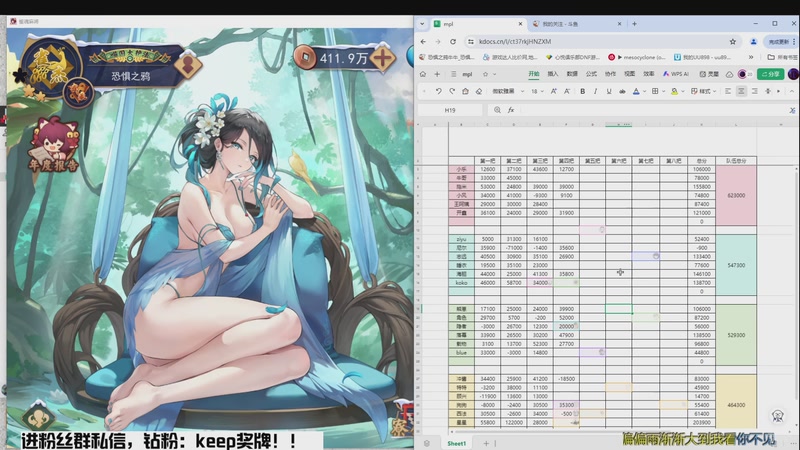This screenshot has height=450, width=800.
Task: Decrease font size with smaller A icon
Action: click(567, 91)
